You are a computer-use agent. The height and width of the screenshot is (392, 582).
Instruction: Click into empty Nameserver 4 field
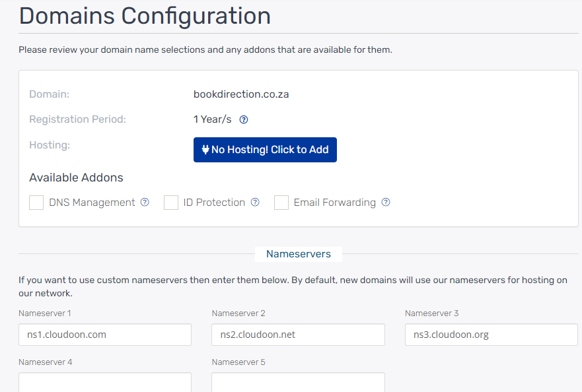pyautogui.click(x=105, y=382)
